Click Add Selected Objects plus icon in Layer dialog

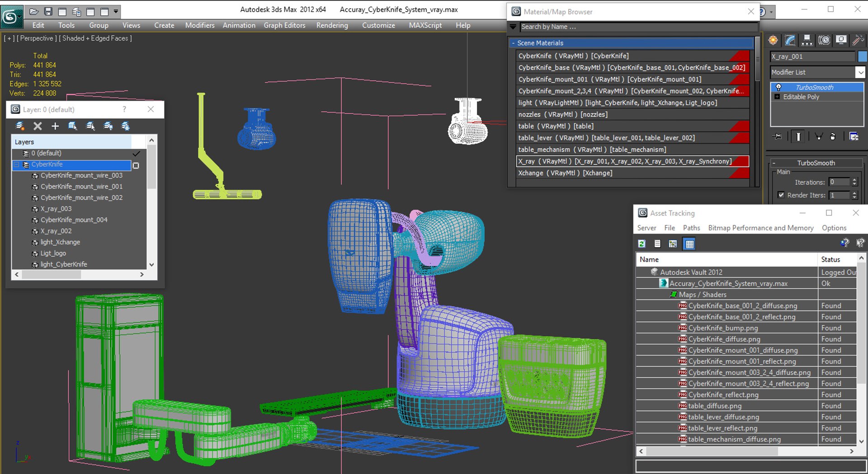[55, 126]
